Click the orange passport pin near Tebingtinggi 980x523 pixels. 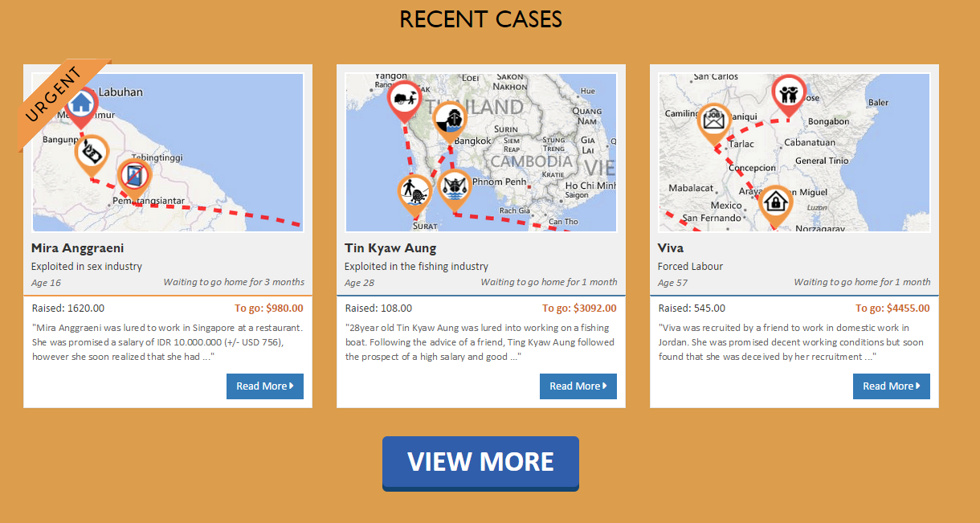pos(133,177)
